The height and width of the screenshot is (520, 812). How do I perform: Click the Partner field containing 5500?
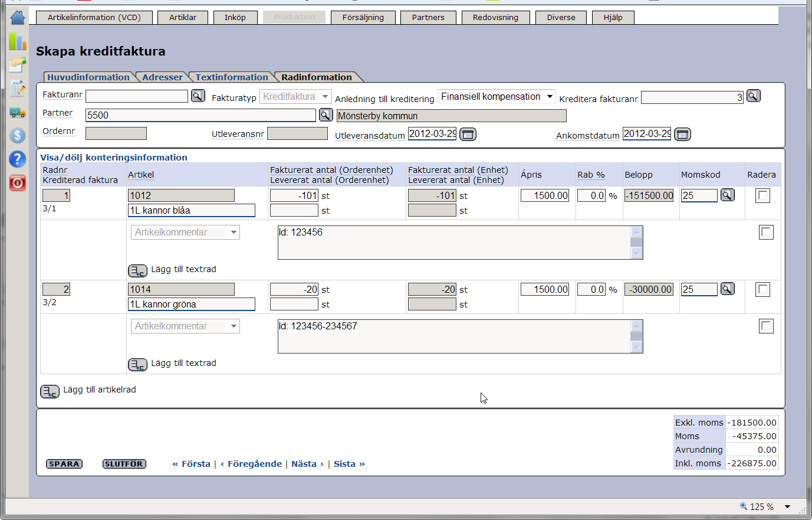tap(200, 115)
